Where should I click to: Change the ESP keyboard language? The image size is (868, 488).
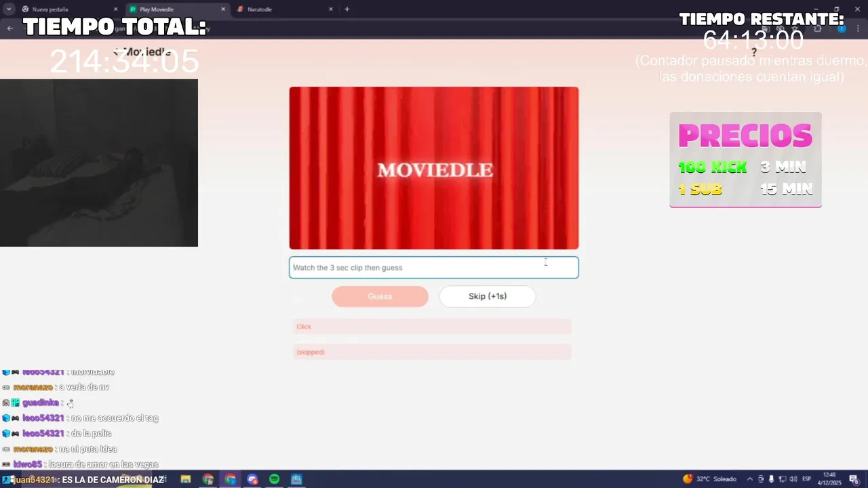pyautogui.click(x=807, y=479)
